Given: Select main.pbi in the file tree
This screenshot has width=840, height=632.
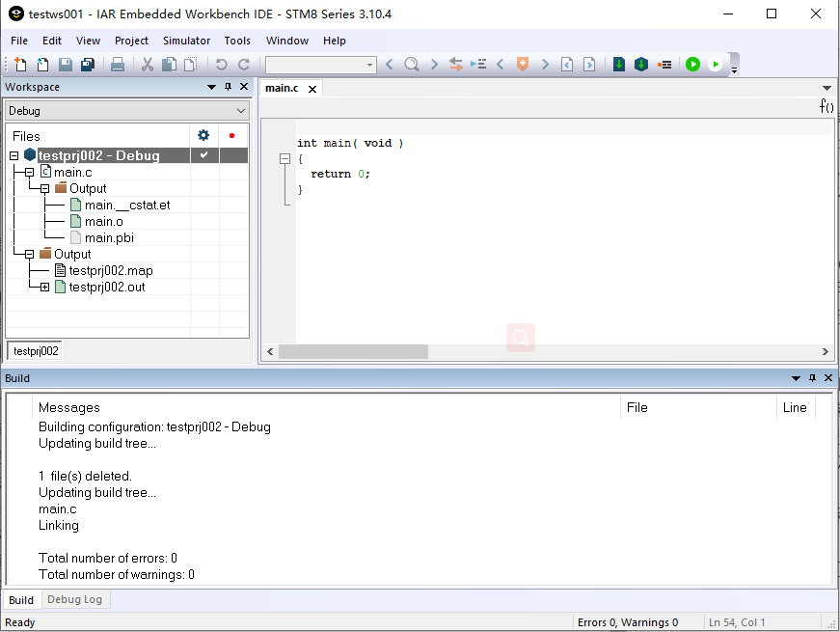Looking at the screenshot, I should [x=109, y=237].
